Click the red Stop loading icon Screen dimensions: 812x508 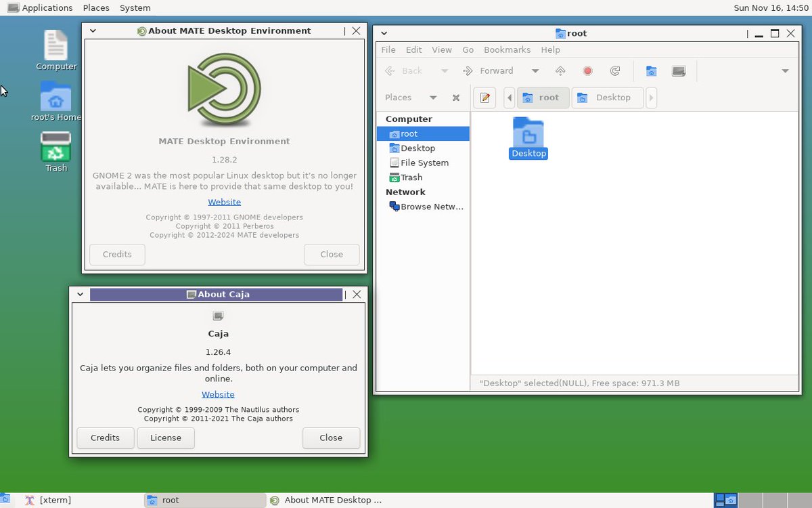coord(587,70)
